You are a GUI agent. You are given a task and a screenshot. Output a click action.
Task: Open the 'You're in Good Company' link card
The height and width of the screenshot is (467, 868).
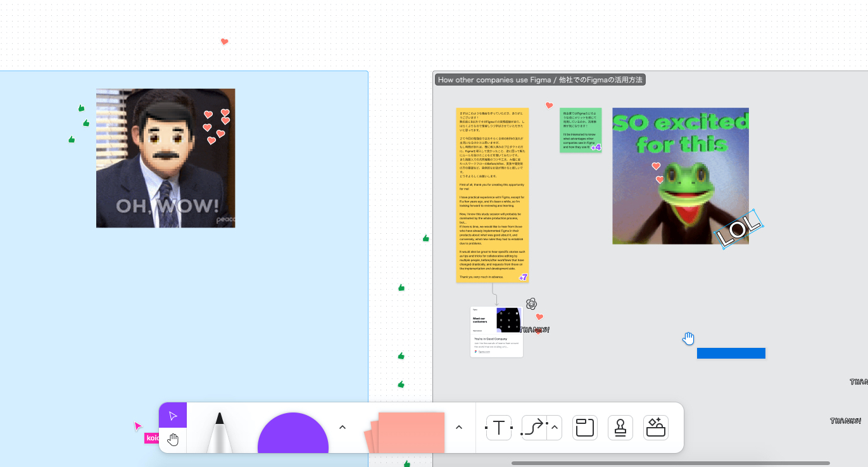click(497, 332)
